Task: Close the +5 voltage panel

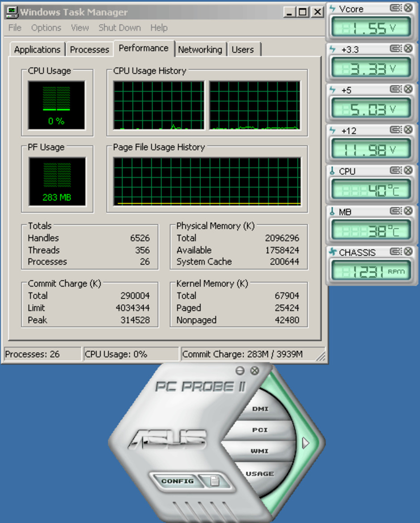Action: (x=408, y=89)
